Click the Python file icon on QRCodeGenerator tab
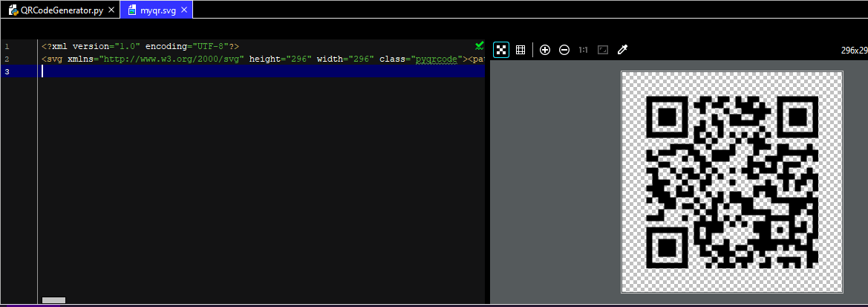The height and width of the screenshot is (307, 868). 13,10
